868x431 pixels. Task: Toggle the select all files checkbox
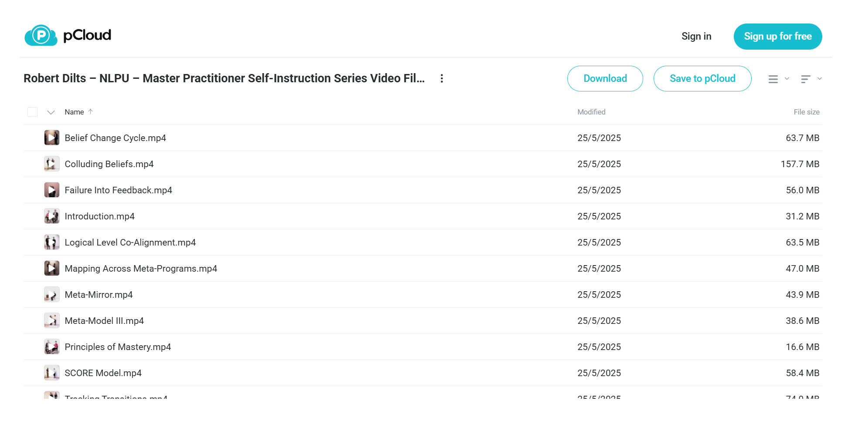click(32, 112)
